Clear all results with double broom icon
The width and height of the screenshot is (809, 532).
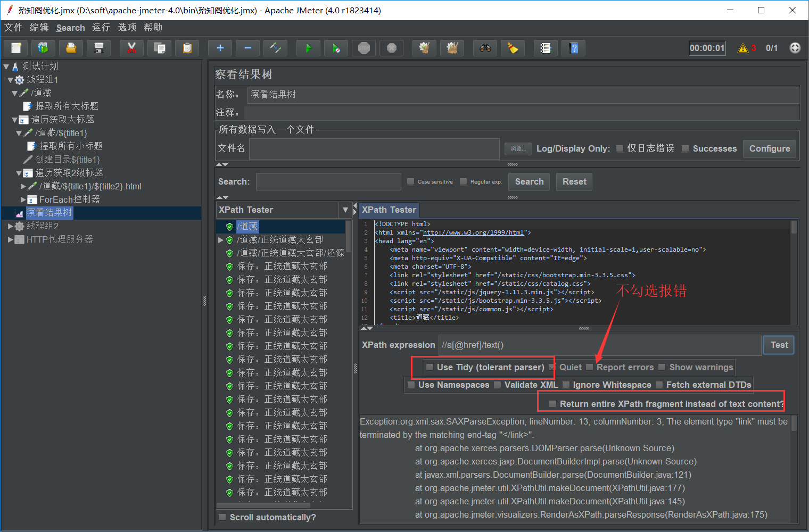coord(452,48)
